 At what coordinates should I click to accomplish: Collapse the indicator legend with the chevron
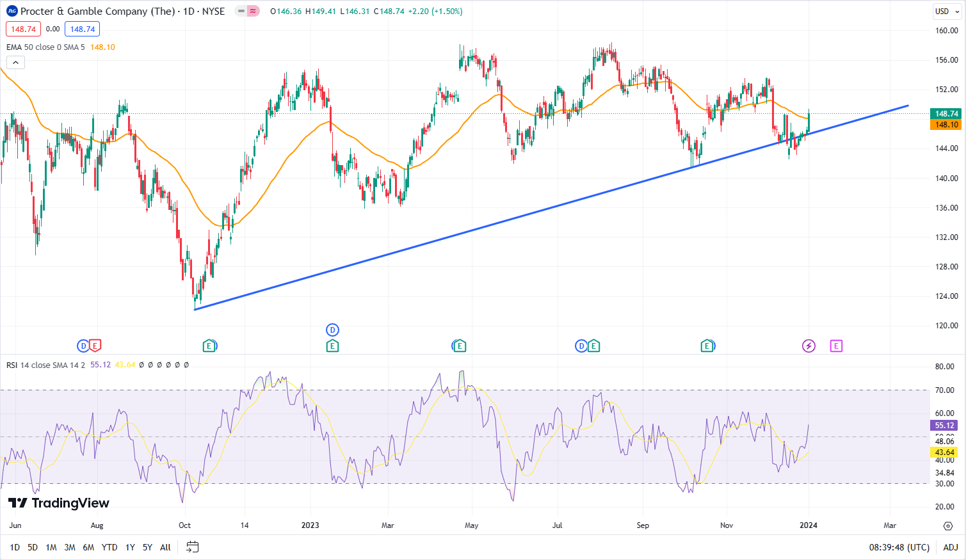(x=15, y=62)
